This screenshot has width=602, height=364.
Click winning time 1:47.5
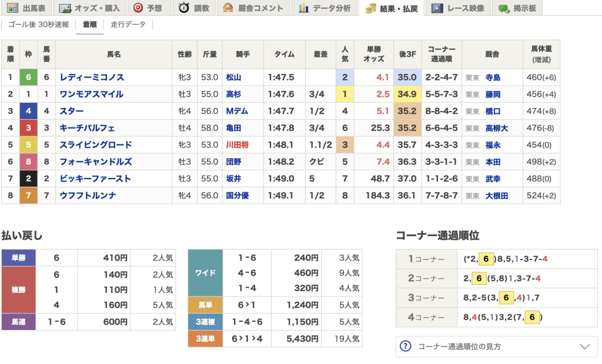(x=281, y=77)
